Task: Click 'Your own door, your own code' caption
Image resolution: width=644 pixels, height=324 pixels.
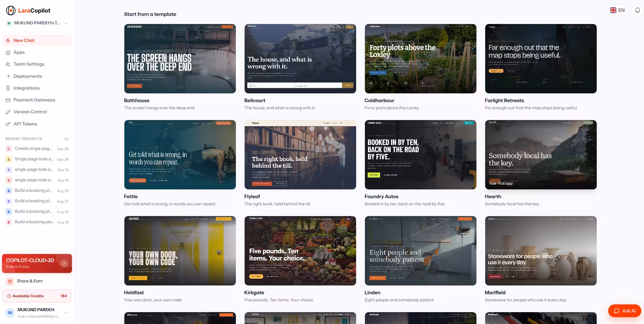Action: point(153,300)
